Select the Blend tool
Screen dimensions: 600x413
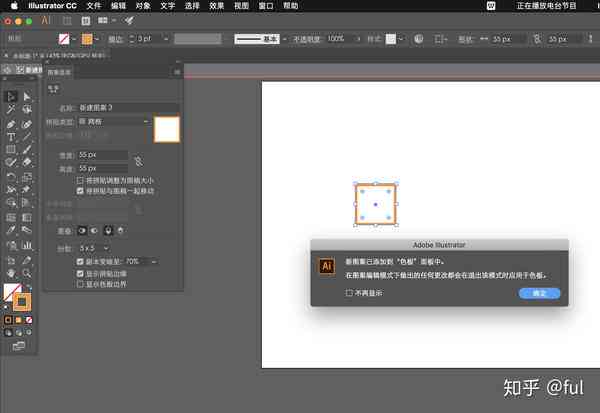(26, 230)
